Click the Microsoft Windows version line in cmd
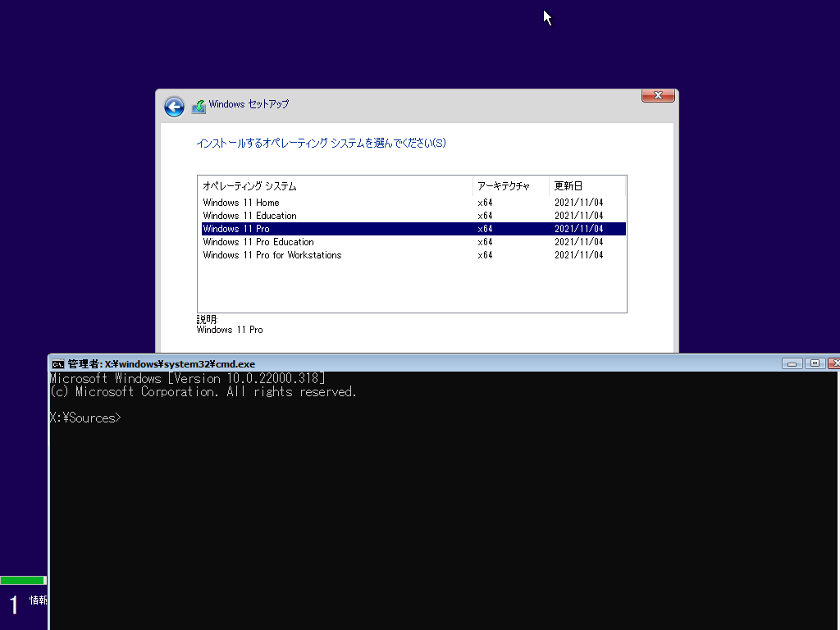 (188, 379)
